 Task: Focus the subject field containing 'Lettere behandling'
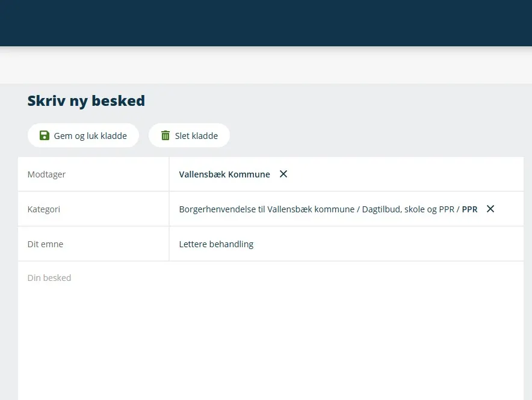pyautogui.click(x=217, y=244)
